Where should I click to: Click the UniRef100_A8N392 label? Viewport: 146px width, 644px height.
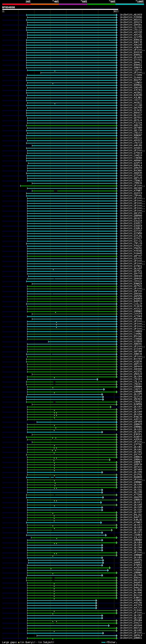(x=131, y=344)
